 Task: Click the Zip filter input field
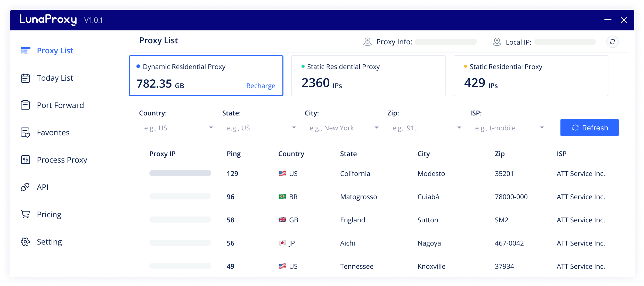click(x=423, y=128)
